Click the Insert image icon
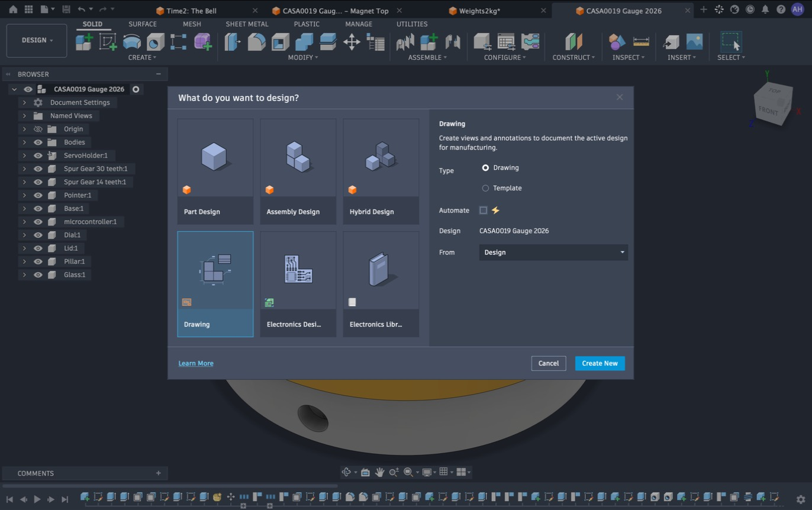The image size is (812, 510). [694, 41]
